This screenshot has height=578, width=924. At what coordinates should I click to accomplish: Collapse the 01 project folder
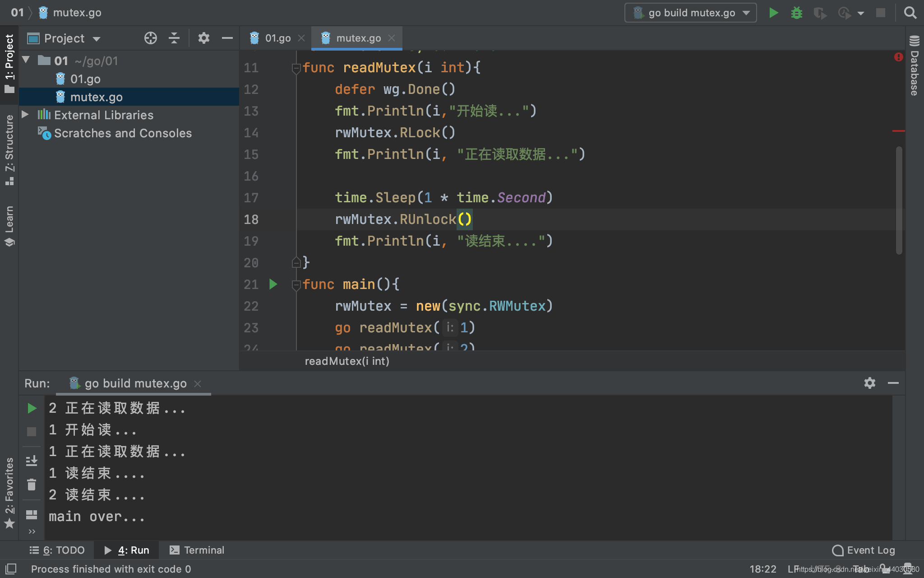[x=26, y=60]
